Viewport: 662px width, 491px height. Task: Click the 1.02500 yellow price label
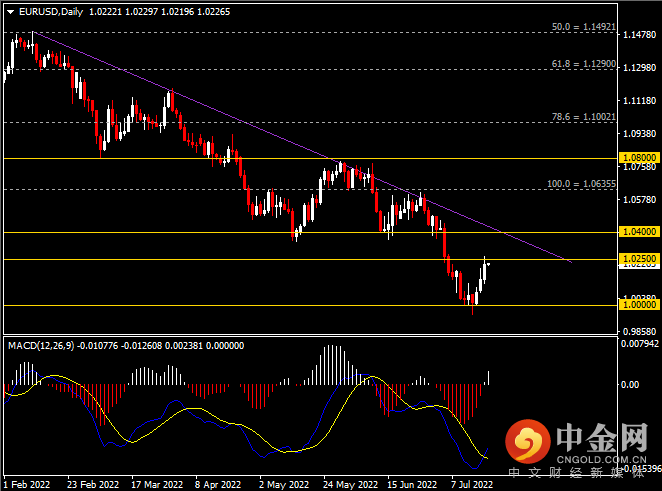[x=639, y=258]
